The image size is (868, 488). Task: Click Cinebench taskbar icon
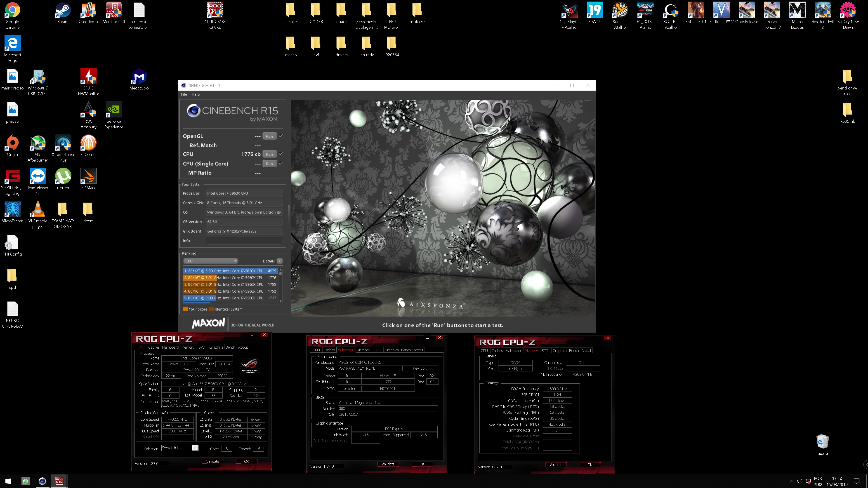pos(42,481)
